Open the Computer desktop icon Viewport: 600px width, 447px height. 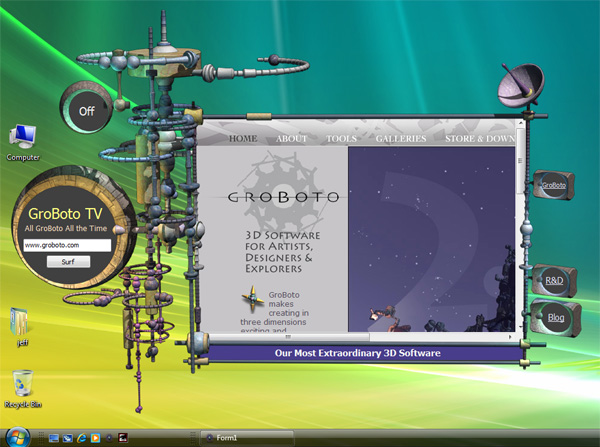[23, 142]
